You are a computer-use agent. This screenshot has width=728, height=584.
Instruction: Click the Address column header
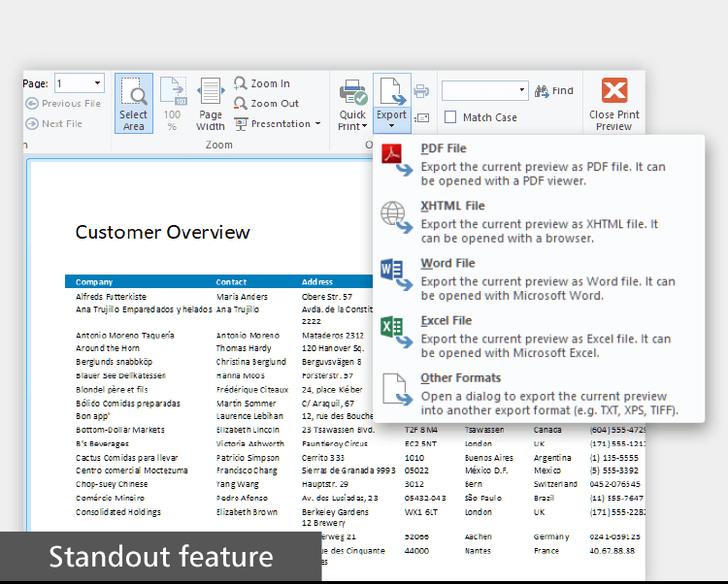coord(317,282)
